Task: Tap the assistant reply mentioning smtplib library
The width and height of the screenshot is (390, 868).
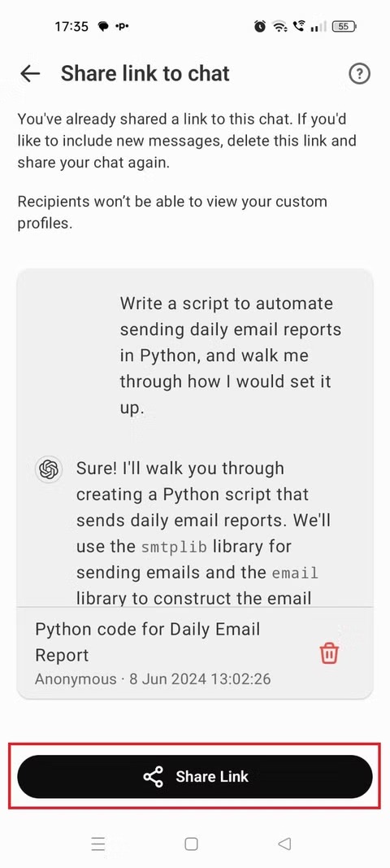Action: [x=197, y=533]
